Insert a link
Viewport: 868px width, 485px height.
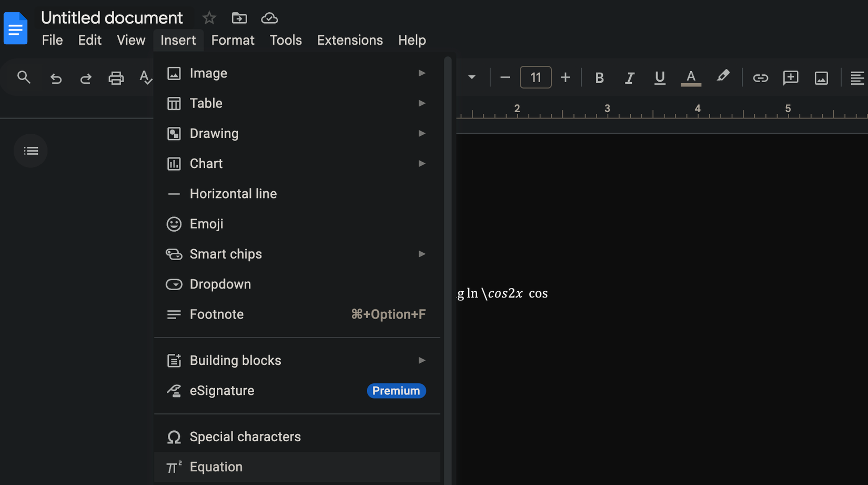coord(760,77)
